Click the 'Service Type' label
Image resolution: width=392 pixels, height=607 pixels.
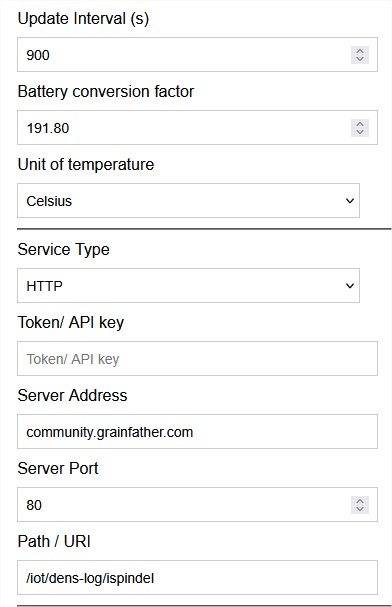point(63,249)
